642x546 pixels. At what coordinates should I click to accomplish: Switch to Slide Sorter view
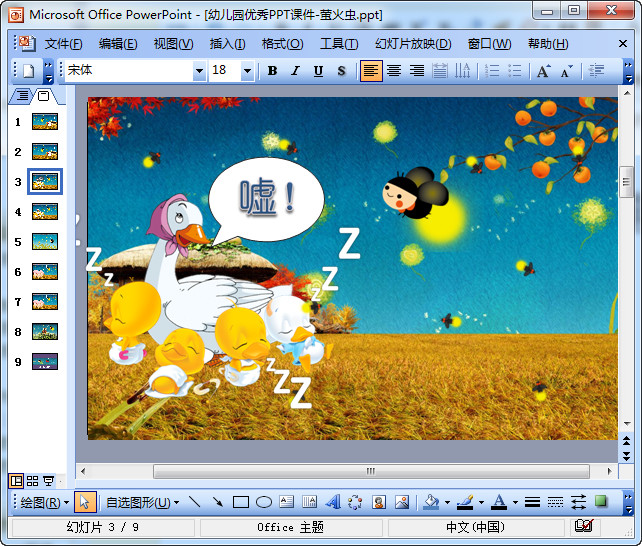click(32, 481)
